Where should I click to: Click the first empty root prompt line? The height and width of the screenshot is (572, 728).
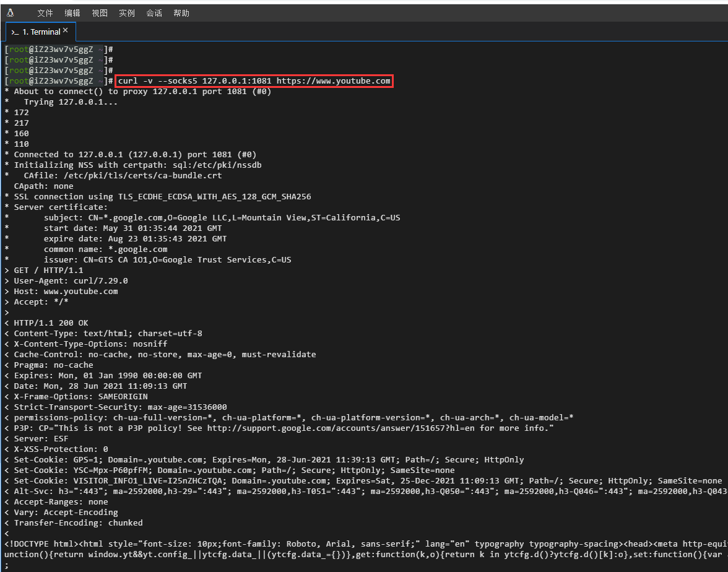pyautogui.click(x=58, y=50)
